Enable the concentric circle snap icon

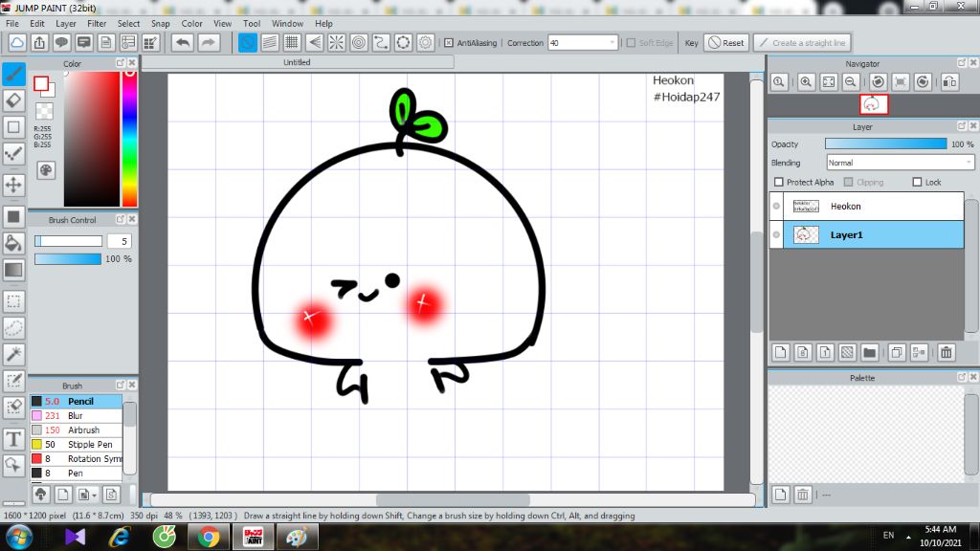click(x=359, y=42)
